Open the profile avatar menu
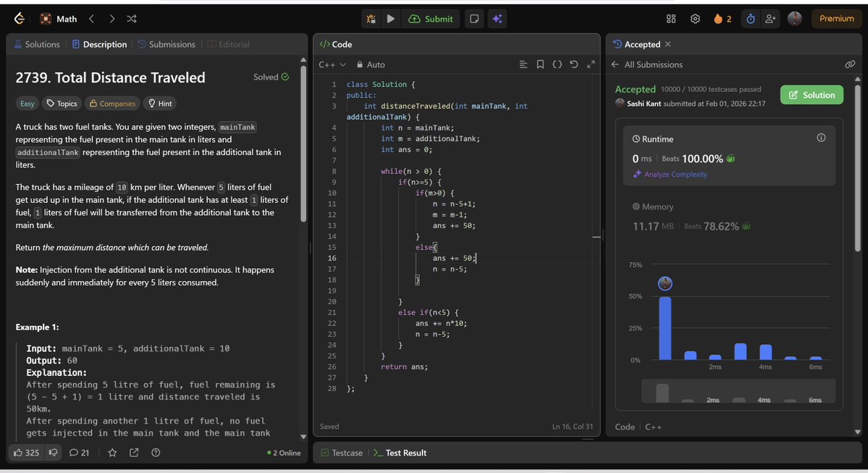 coord(794,19)
